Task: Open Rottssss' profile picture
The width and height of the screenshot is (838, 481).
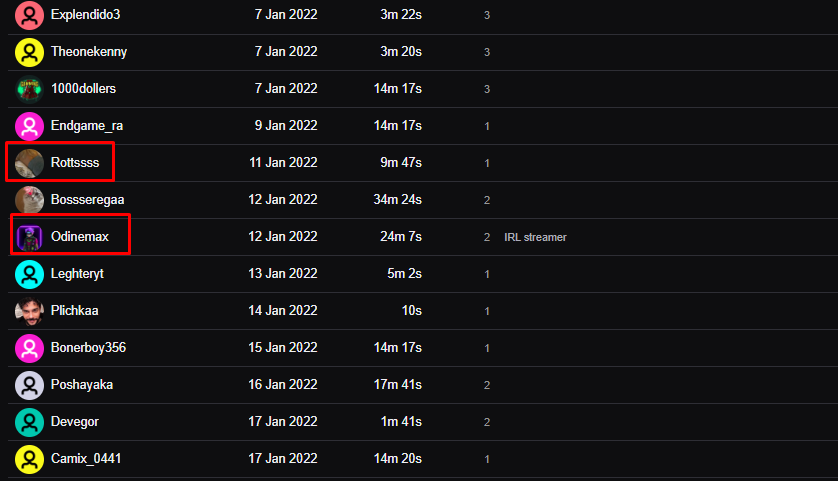Action: coord(29,163)
